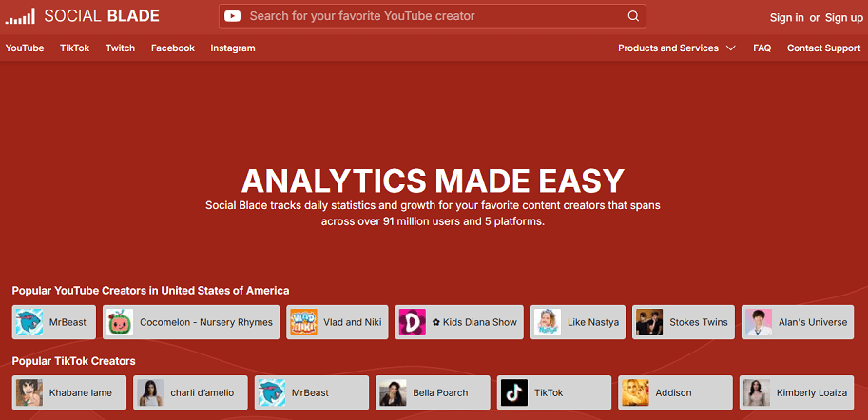Open the YouTube nav tab
The height and width of the screenshot is (420, 868).
(25, 48)
